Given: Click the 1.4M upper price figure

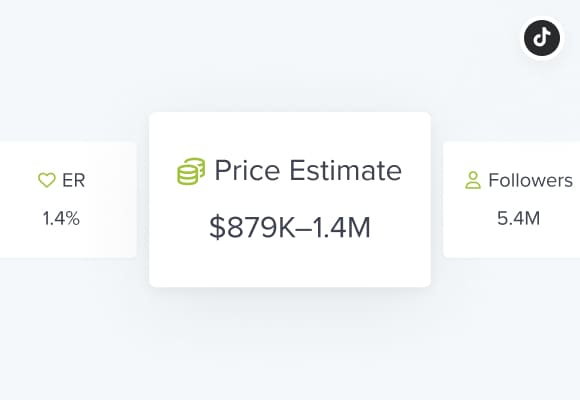Looking at the screenshot, I should click(341, 228).
